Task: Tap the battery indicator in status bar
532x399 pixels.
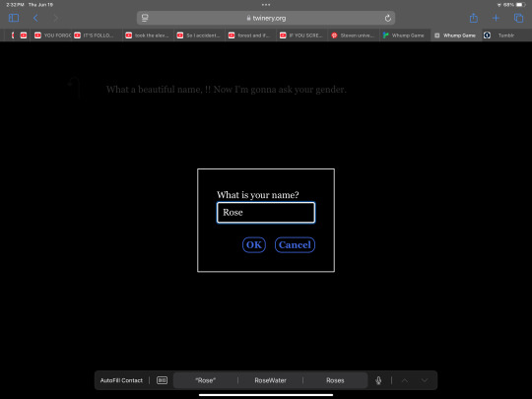Action: [x=521, y=5]
